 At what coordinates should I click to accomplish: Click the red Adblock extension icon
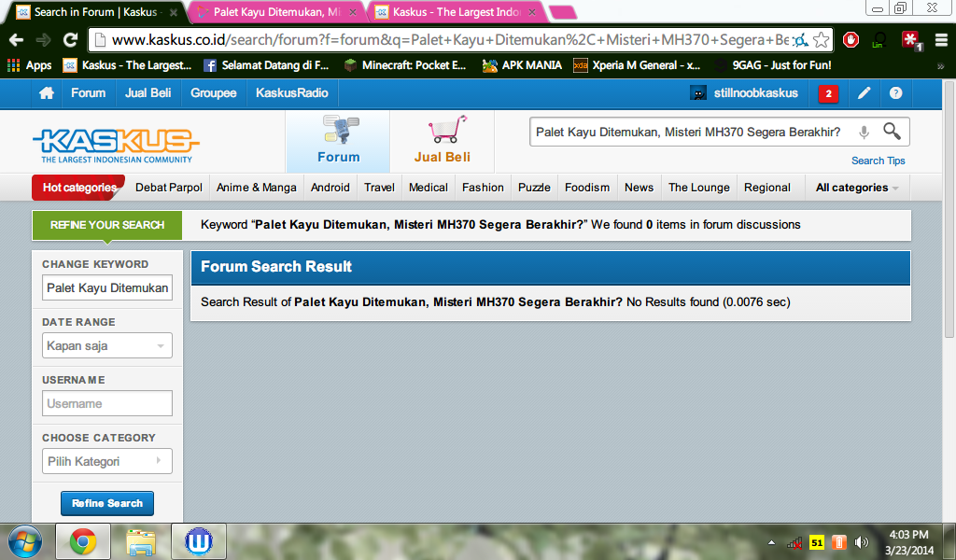(851, 40)
